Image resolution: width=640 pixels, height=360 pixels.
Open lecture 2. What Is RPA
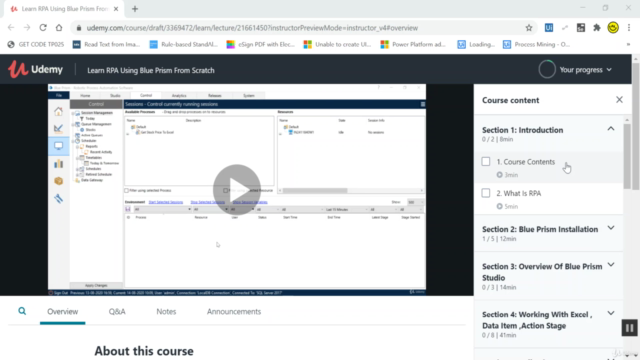click(x=519, y=193)
